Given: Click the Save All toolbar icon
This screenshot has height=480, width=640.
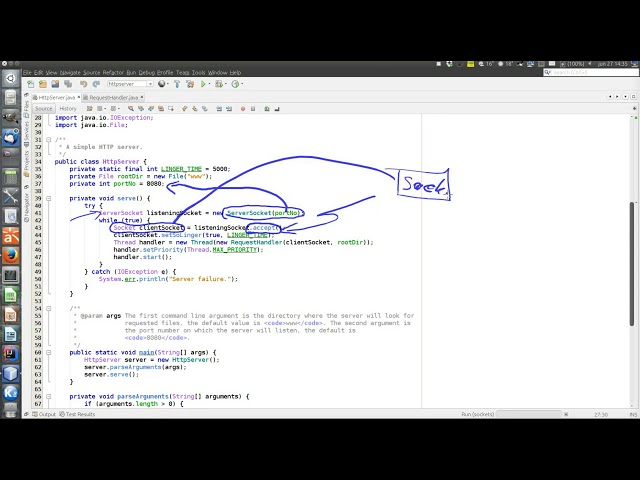Looking at the screenshot, I should point(68,84).
